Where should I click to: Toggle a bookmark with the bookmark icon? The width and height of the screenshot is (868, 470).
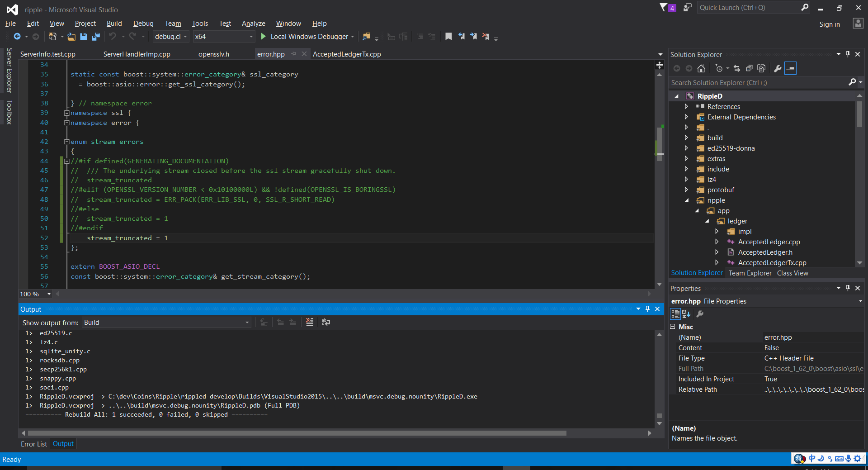448,37
